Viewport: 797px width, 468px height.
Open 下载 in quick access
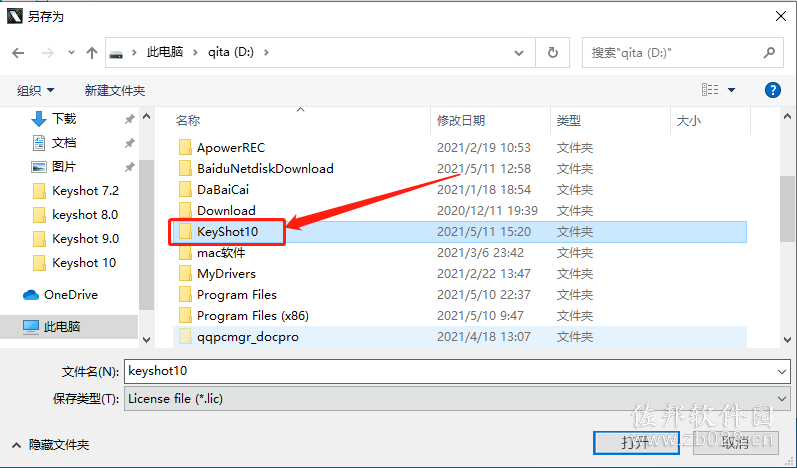64,119
